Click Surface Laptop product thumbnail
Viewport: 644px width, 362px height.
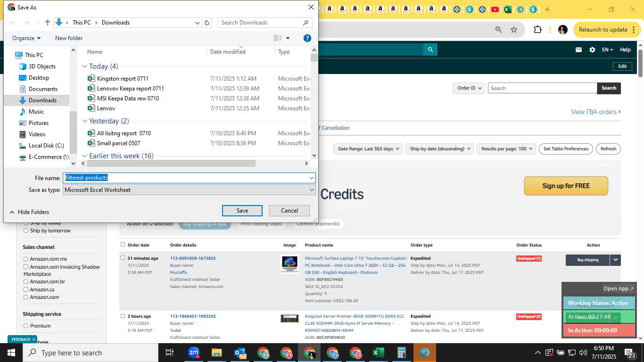(x=289, y=264)
